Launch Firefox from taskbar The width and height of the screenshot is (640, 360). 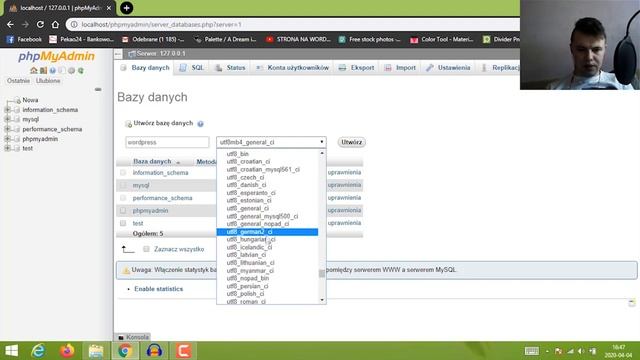(67, 351)
